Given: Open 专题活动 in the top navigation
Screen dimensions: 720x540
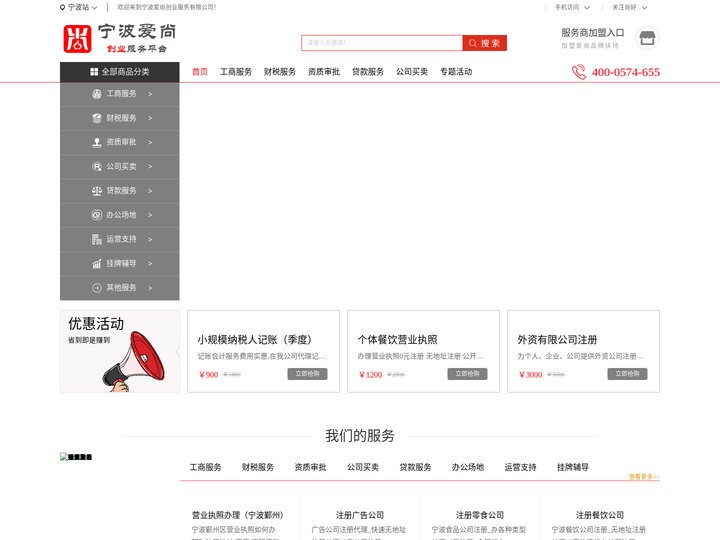Looking at the screenshot, I should [456, 72].
